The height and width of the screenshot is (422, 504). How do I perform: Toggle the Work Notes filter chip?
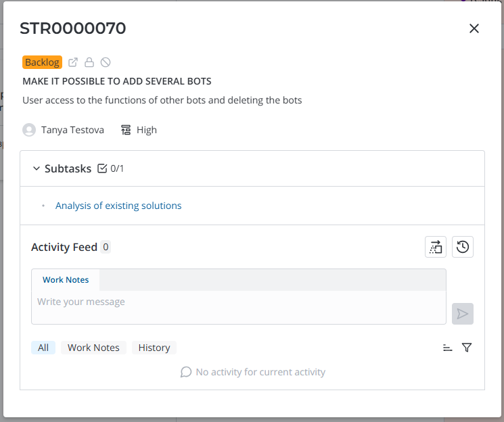coord(93,348)
